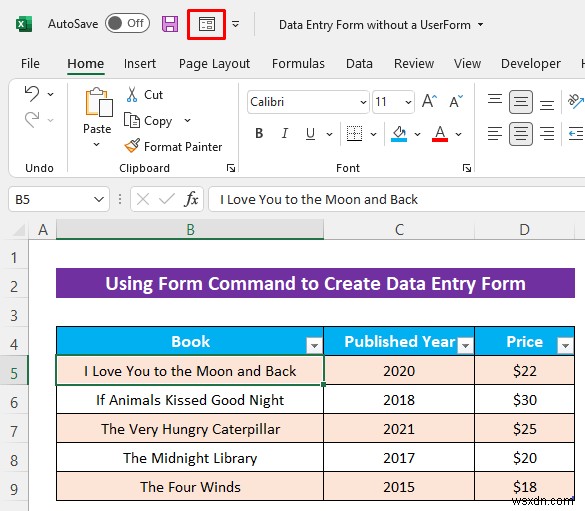Click the purple Save icon
Screen dimensions: 585x511
[170, 24]
